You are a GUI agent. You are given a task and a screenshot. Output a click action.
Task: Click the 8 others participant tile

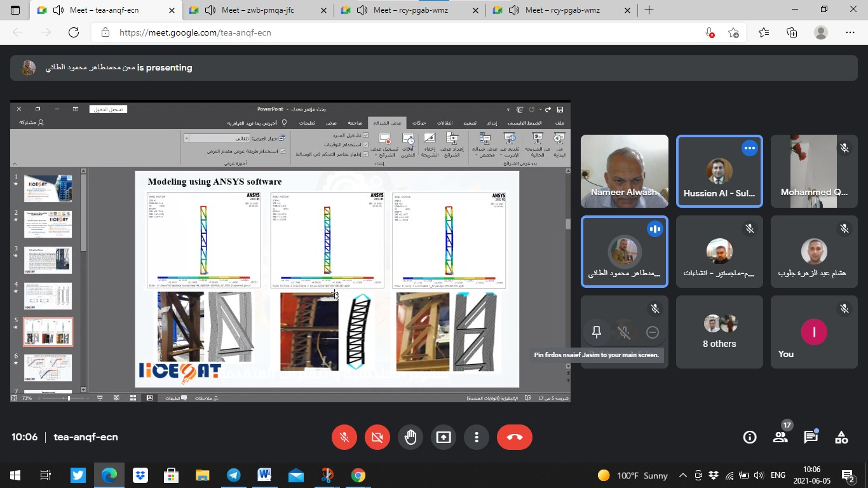click(x=719, y=332)
